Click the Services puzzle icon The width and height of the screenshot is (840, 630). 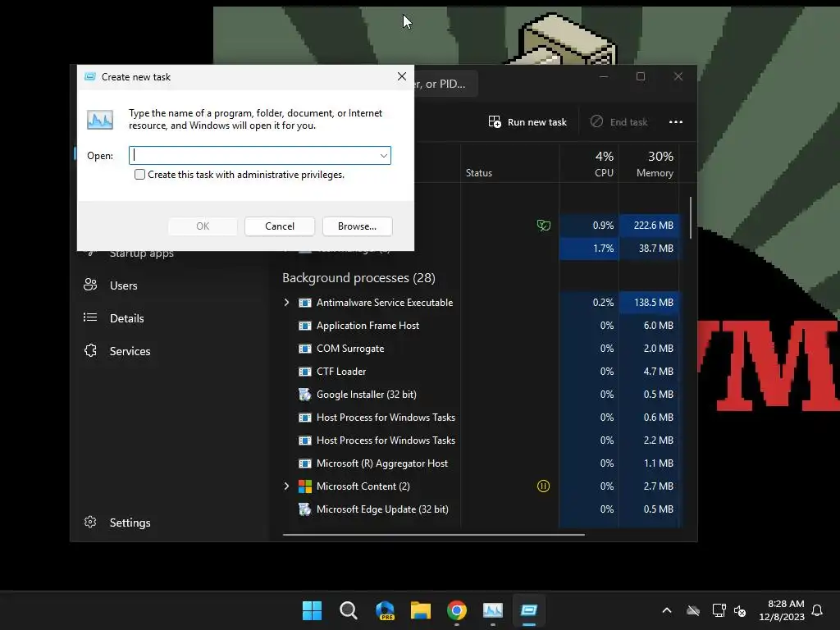[90, 350]
